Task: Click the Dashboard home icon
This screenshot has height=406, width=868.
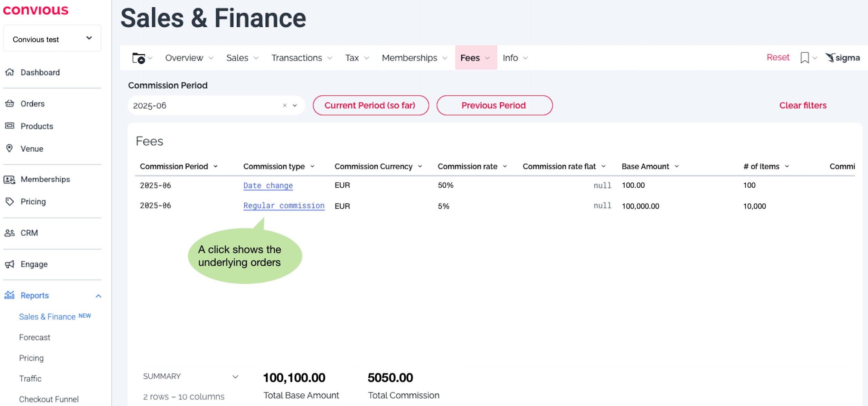Action: click(x=10, y=72)
